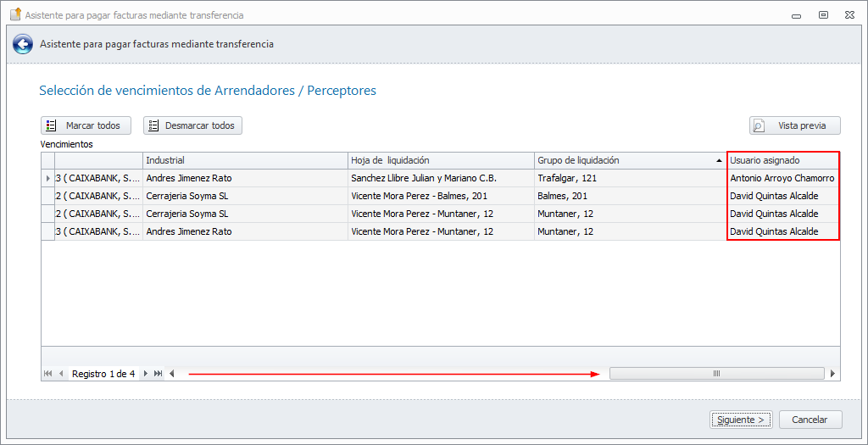Select the Trafalgar, 121 row

click(567, 179)
